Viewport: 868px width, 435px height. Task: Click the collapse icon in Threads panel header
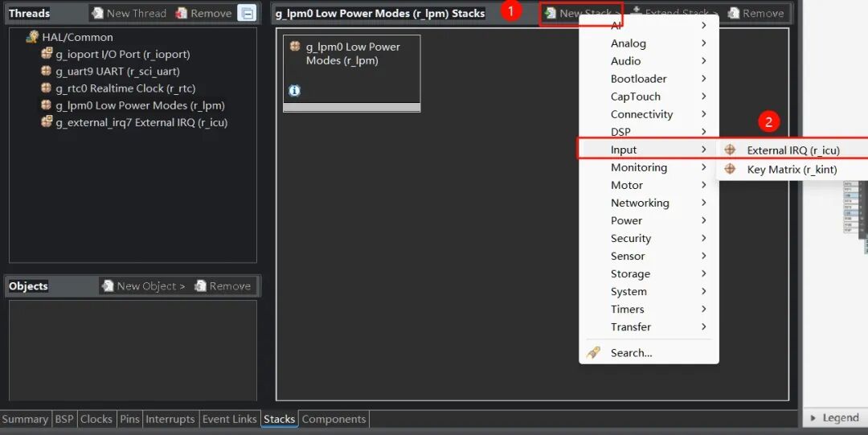[247, 13]
